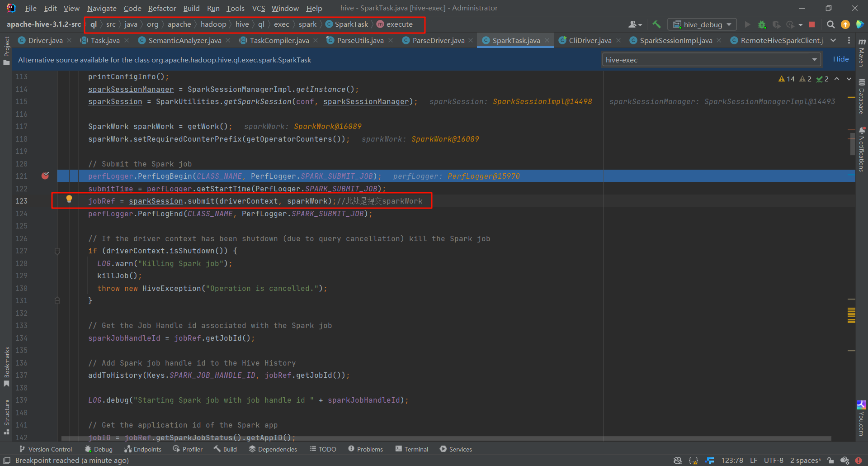Open the File menu
Viewport: 868px width, 466px height.
pyautogui.click(x=31, y=8)
